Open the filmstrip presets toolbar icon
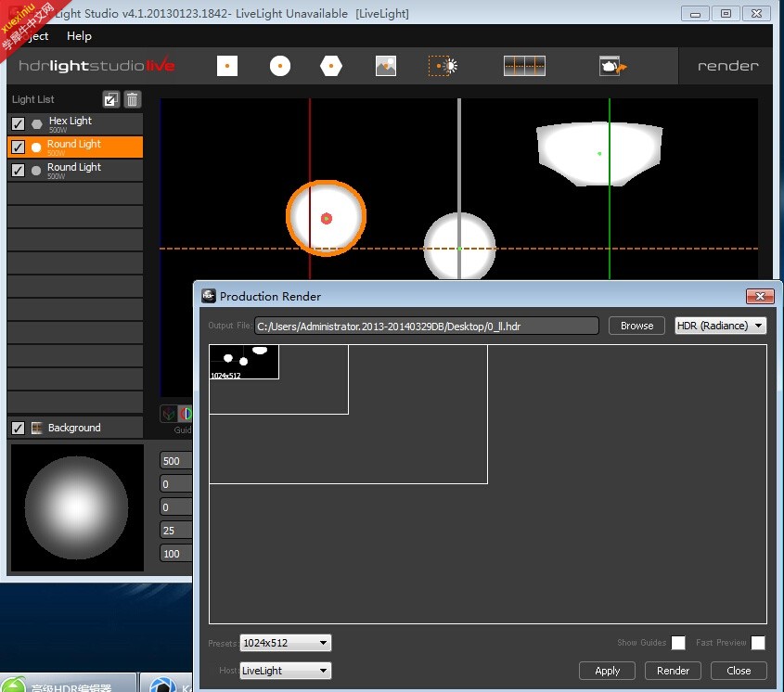 [x=524, y=66]
